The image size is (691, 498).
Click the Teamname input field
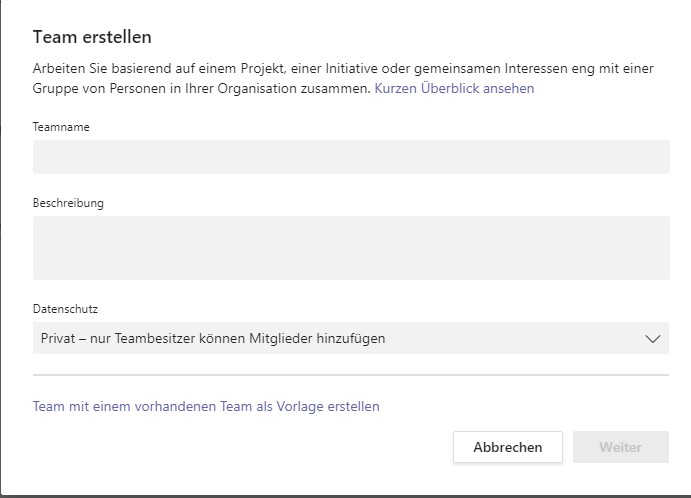[x=351, y=157]
